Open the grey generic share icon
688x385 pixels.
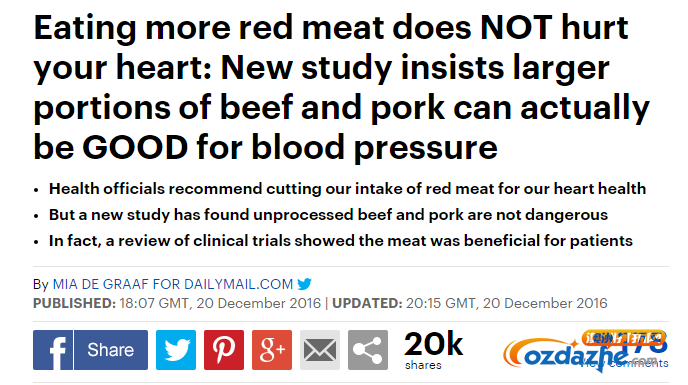368,350
